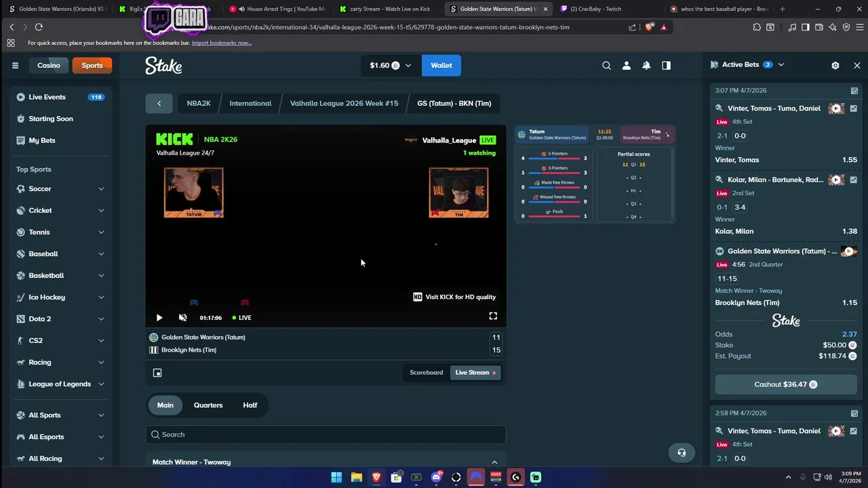Show the Live Stream view

(475, 373)
